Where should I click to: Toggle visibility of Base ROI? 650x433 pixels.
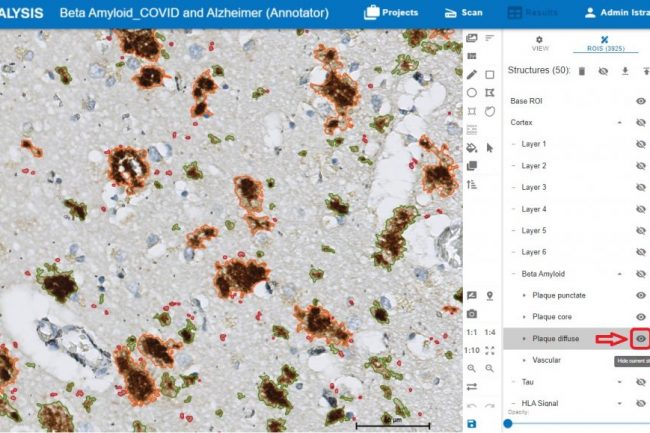641,101
